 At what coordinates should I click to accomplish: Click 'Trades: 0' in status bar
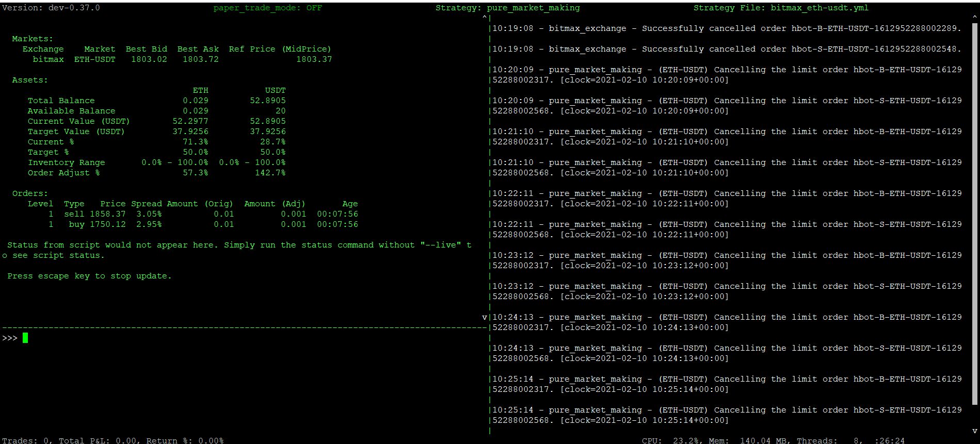(25, 440)
